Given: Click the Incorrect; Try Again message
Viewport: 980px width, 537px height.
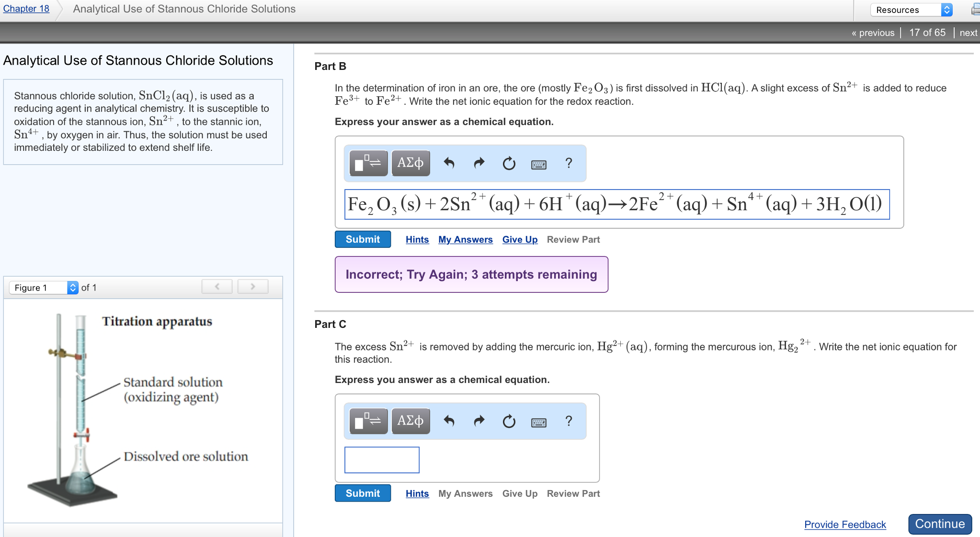Looking at the screenshot, I should pos(471,274).
